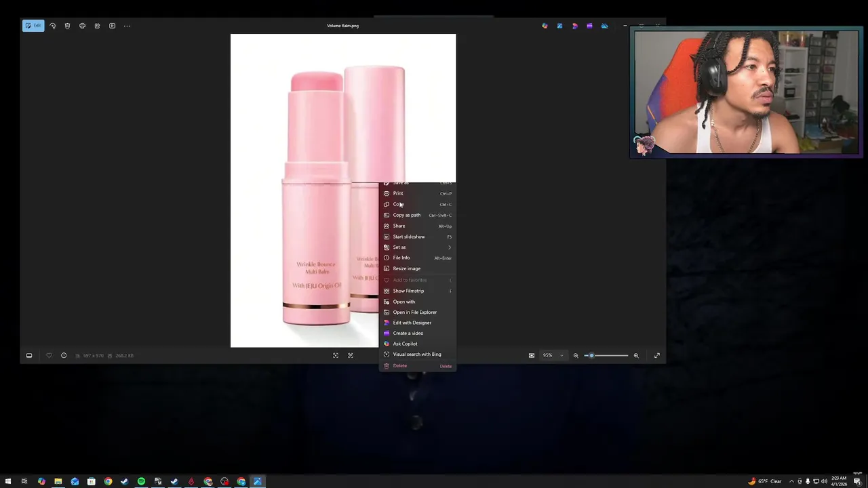The height and width of the screenshot is (488, 868).
Task: Choose Print from context menu
Action: (418, 193)
